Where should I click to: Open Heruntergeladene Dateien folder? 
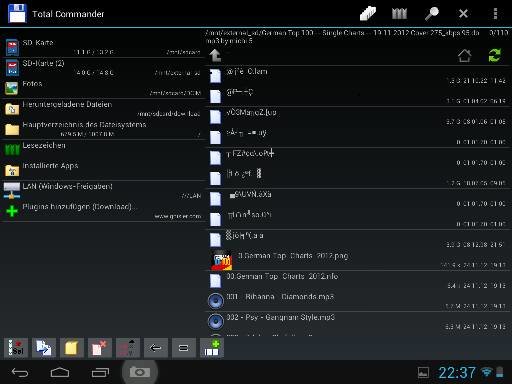(x=103, y=109)
